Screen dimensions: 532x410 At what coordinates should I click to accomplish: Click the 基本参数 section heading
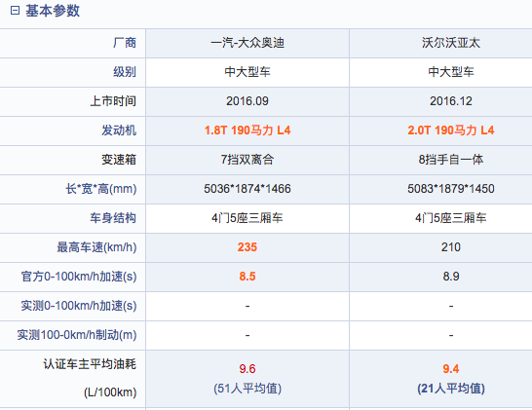[x=53, y=11]
